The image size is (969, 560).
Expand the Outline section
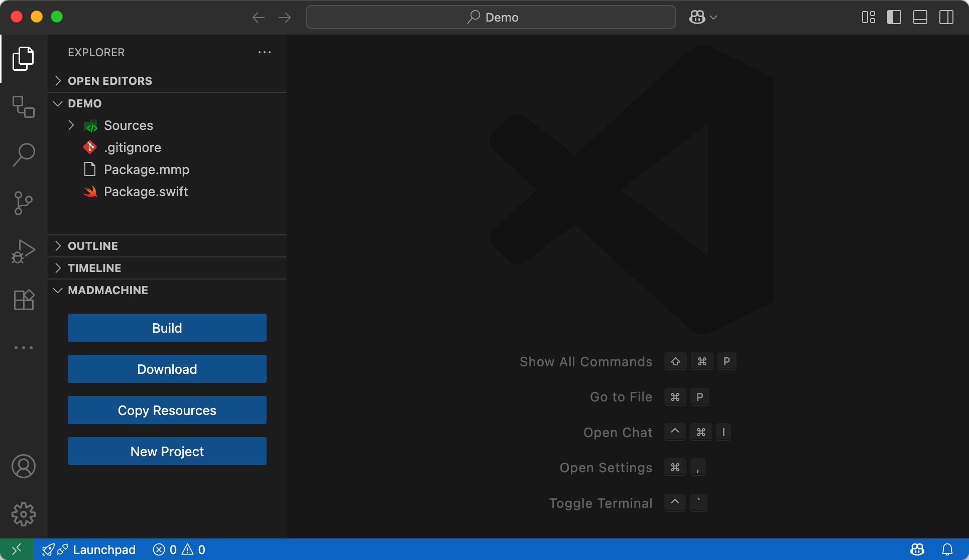(167, 246)
